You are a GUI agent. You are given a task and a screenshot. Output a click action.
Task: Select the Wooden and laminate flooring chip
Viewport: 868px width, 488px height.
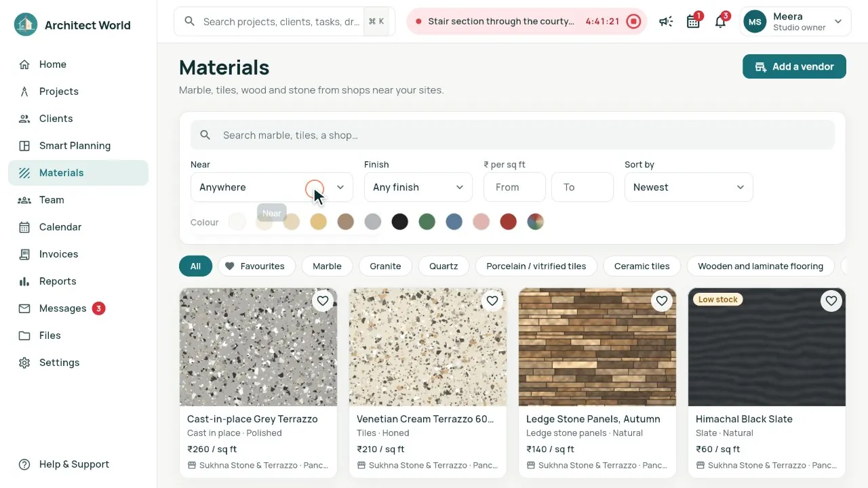pyautogui.click(x=760, y=266)
